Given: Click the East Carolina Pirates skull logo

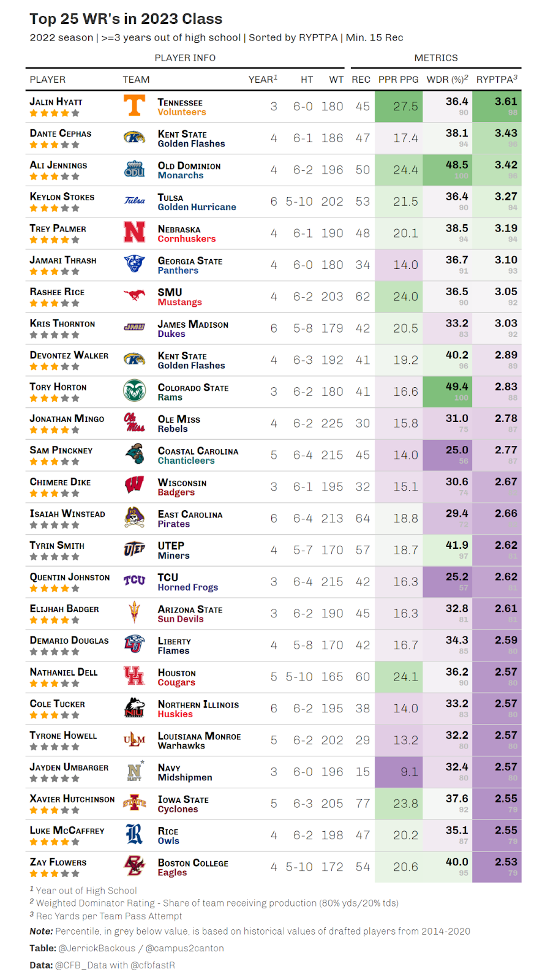Looking at the screenshot, I should pos(134,518).
